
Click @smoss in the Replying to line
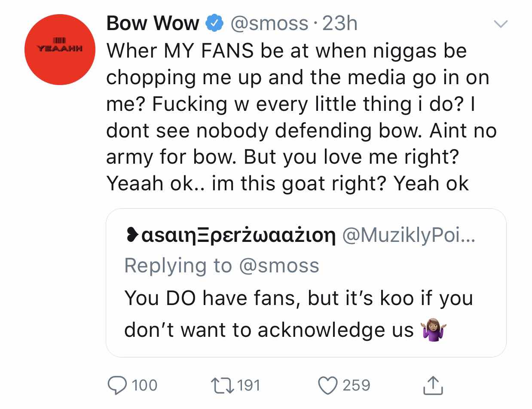point(278,266)
